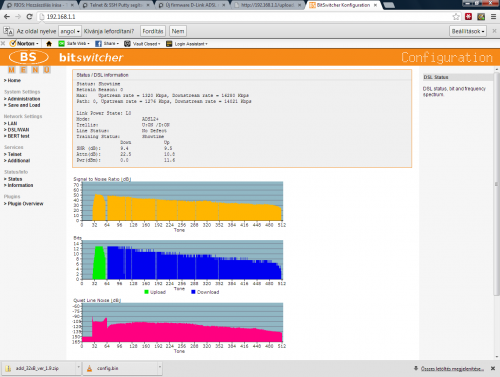Click the page vertical scrollbar
500x377 pixels.
[x=496, y=183]
